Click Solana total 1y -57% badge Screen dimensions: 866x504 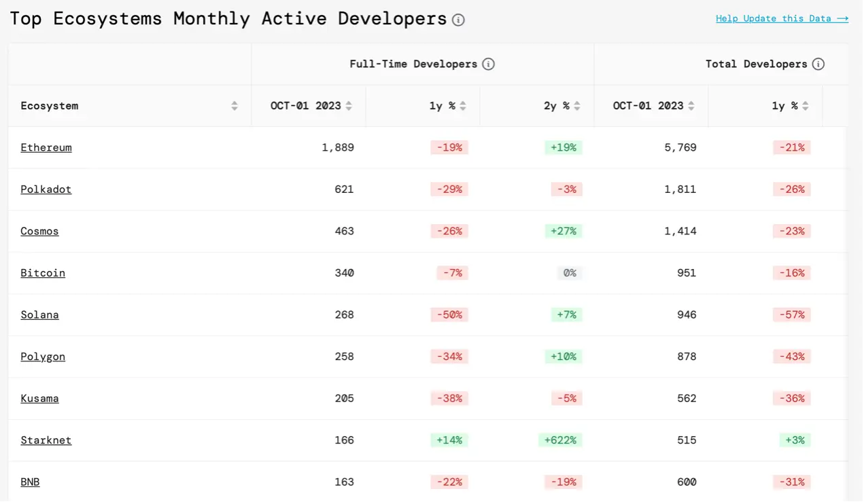792,314
